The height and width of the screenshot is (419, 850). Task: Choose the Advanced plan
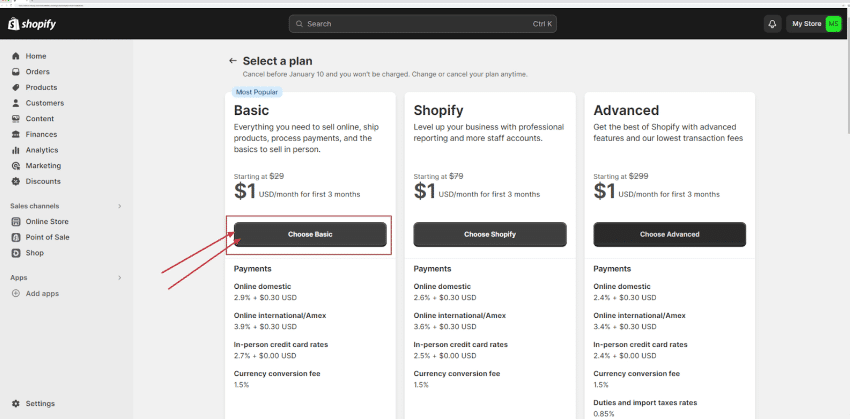[x=669, y=235]
